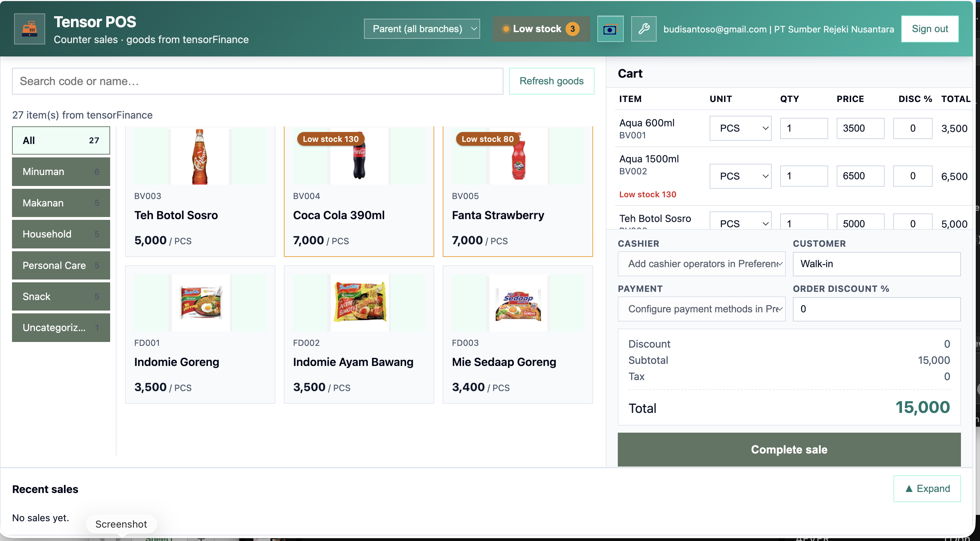Click the Coca Cola 390ml product name
The image size is (980, 541).
tap(339, 215)
